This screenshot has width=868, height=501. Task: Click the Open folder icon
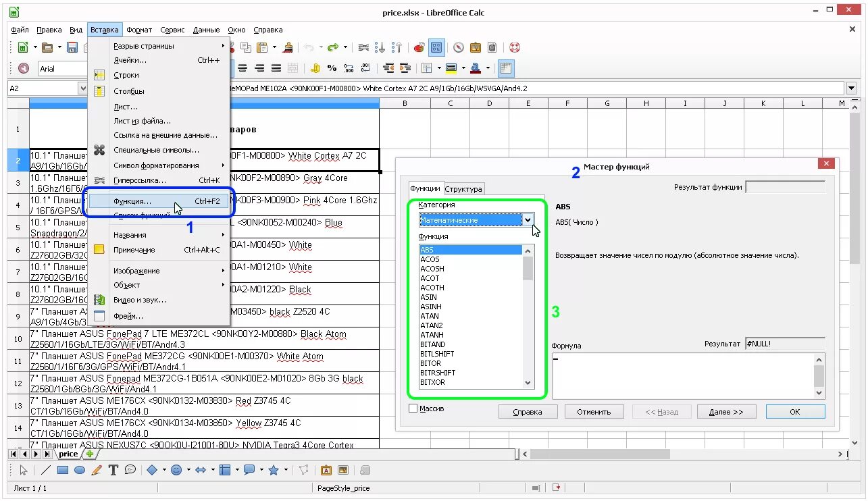(47, 47)
